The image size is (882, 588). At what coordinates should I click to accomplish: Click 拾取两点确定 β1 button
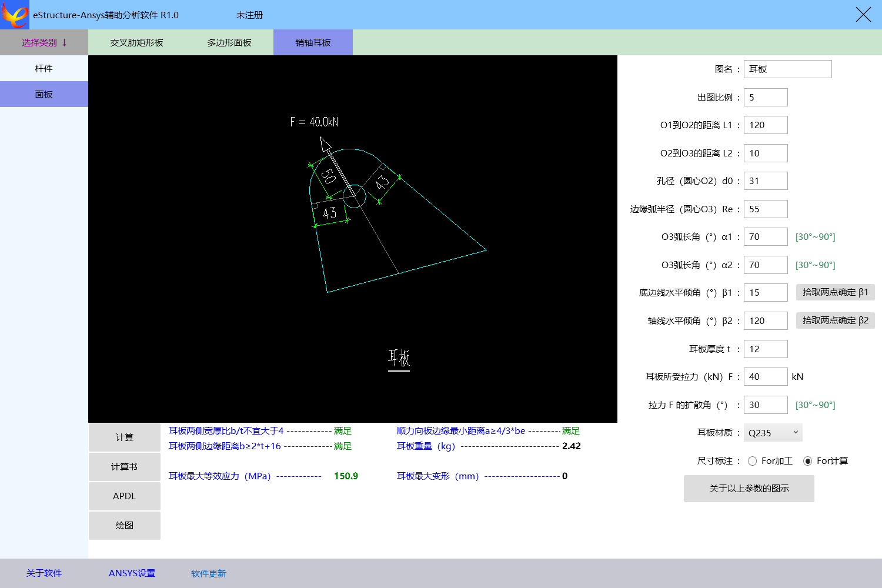(x=836, y=292)
